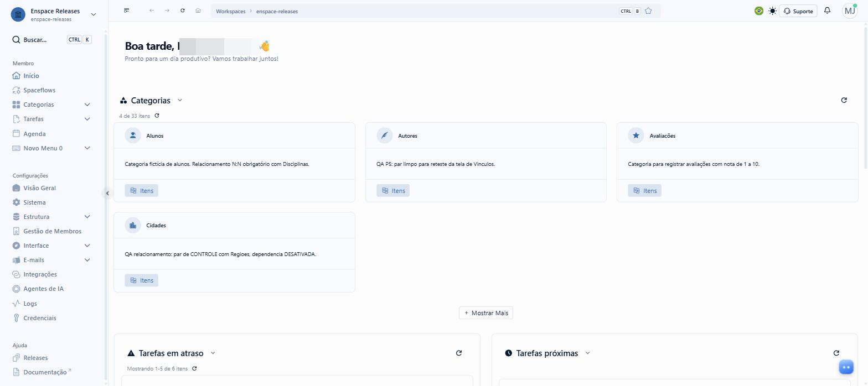The width and height of the screenshot is (868, 386).
Task: Click the Workspaces breadcrumb
Action: tap(231, 11)
